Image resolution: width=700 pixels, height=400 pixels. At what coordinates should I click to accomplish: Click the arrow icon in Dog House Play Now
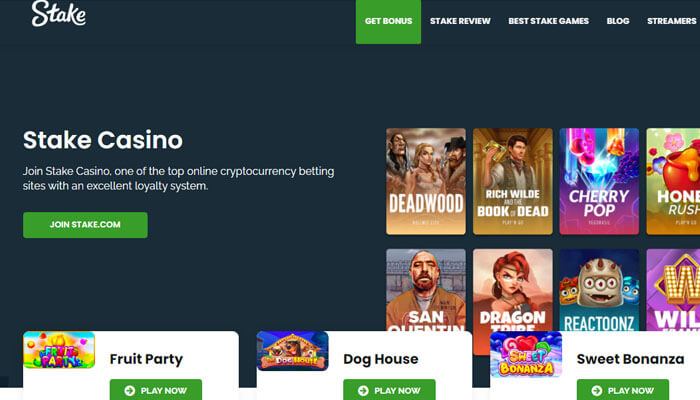[363, 391]
